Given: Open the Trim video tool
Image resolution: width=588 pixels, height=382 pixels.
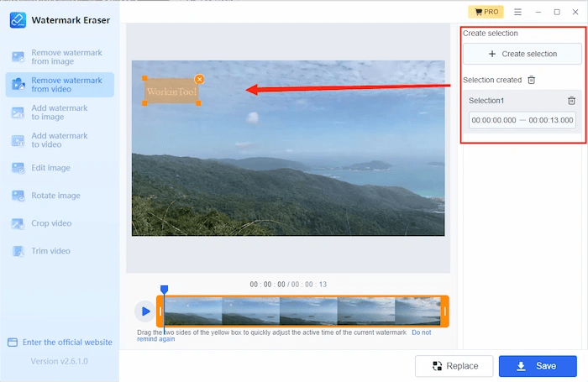Looking at the screenshot, I should [60, 251].
